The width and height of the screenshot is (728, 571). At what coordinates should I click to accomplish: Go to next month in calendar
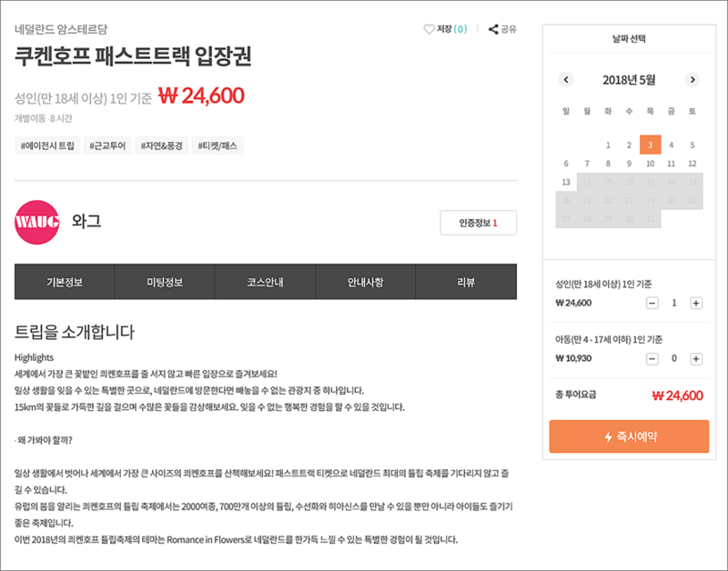[692, 80]
